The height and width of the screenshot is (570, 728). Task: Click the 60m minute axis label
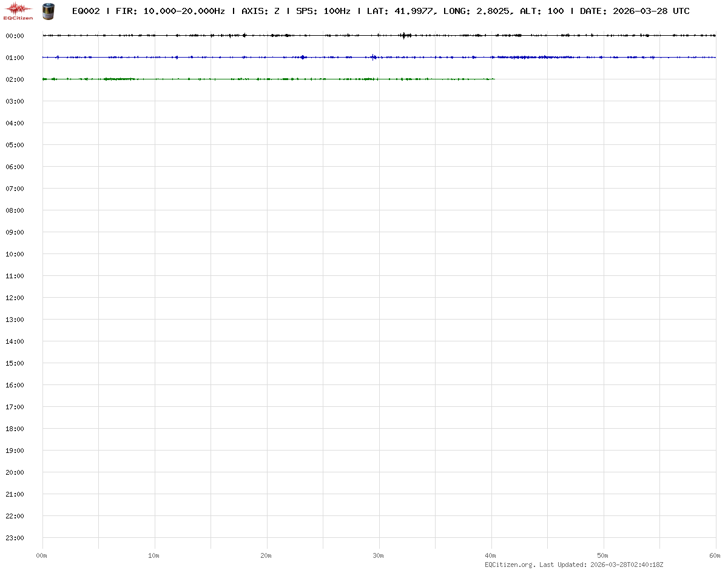pos(715,555)
